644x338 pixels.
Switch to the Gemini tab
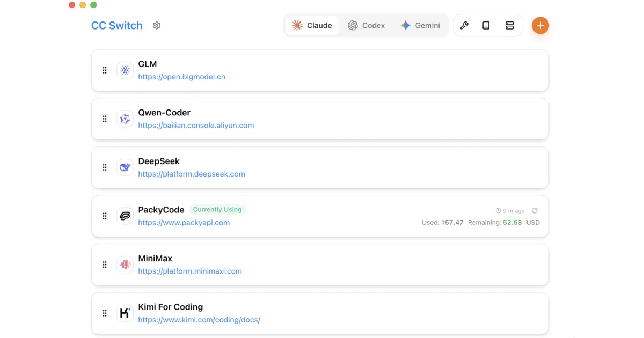(420, 25)
